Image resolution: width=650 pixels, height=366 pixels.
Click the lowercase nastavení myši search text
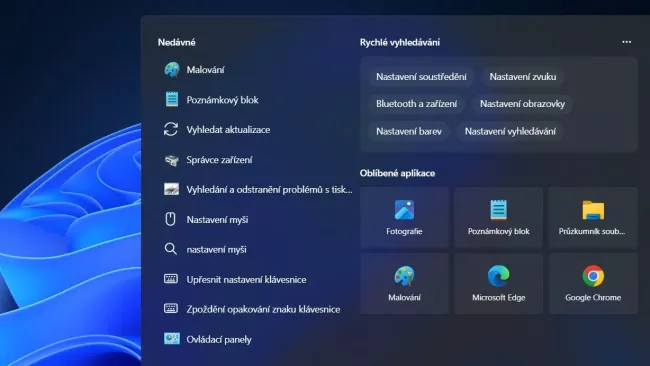pyautogui.click(x=216, y=249)
